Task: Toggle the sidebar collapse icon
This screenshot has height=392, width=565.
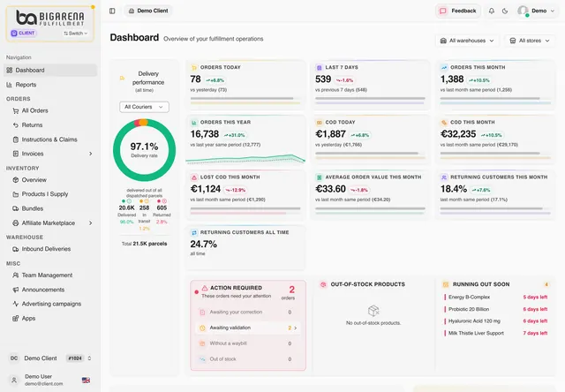Action: coord(112,11)
